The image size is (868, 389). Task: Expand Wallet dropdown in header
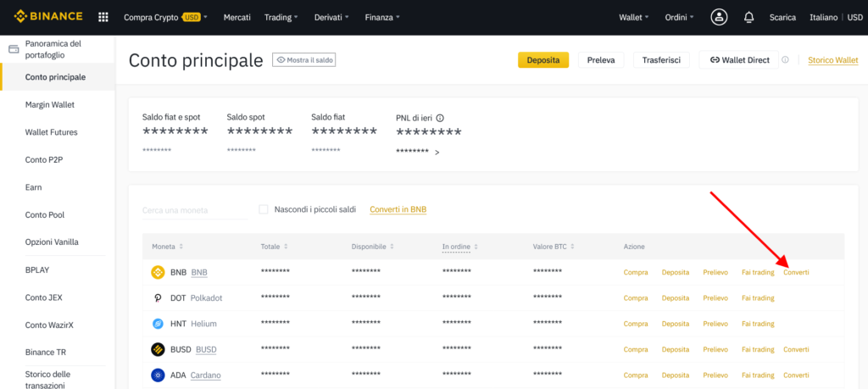(634, 17)
